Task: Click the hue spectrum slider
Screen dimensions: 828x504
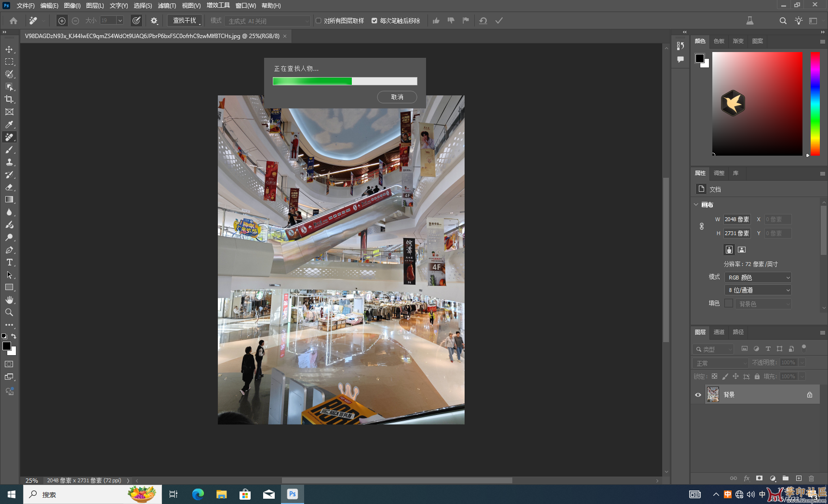Action: pyautogui.click(x=815, y=104)
